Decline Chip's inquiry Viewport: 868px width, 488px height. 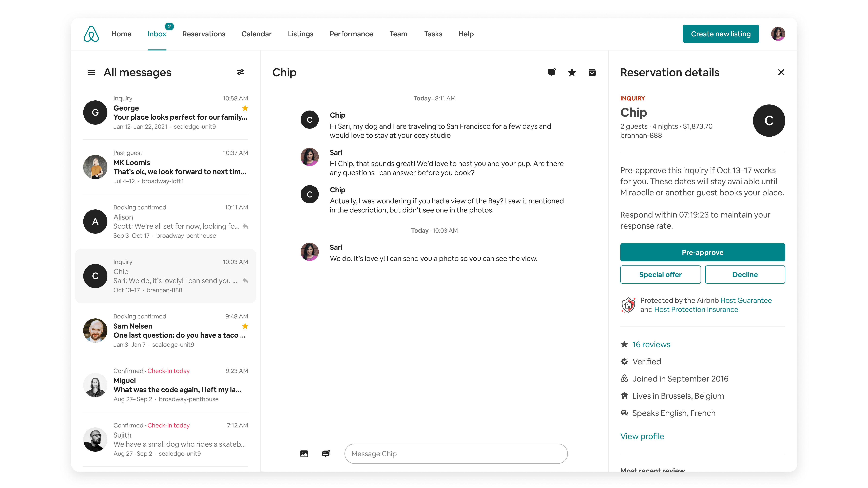point(745,275)
